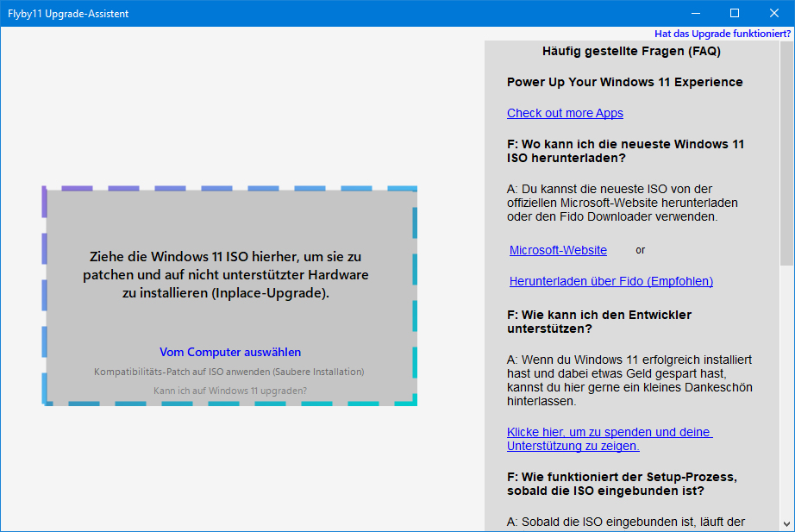
Task: Click 'Check out more Apps' link
Action: tap(565, 113)
